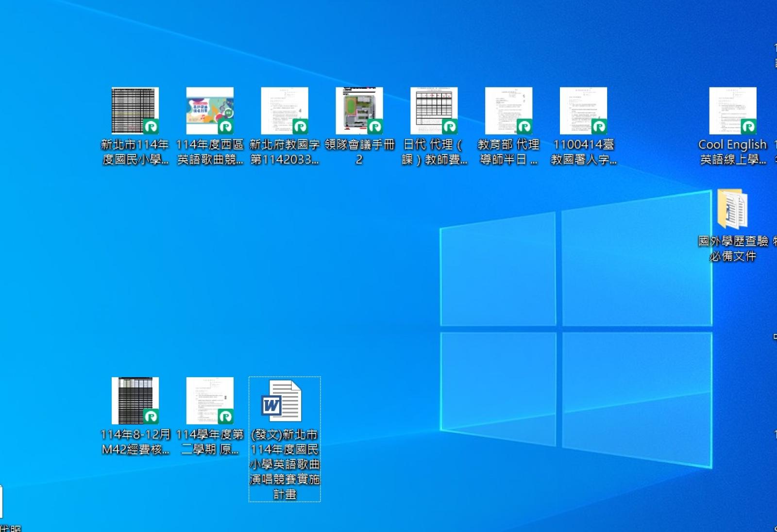
Task: Select the 114年8-12月 M42經費核 spreadsheet PDF icon
Action: point(135,400)
